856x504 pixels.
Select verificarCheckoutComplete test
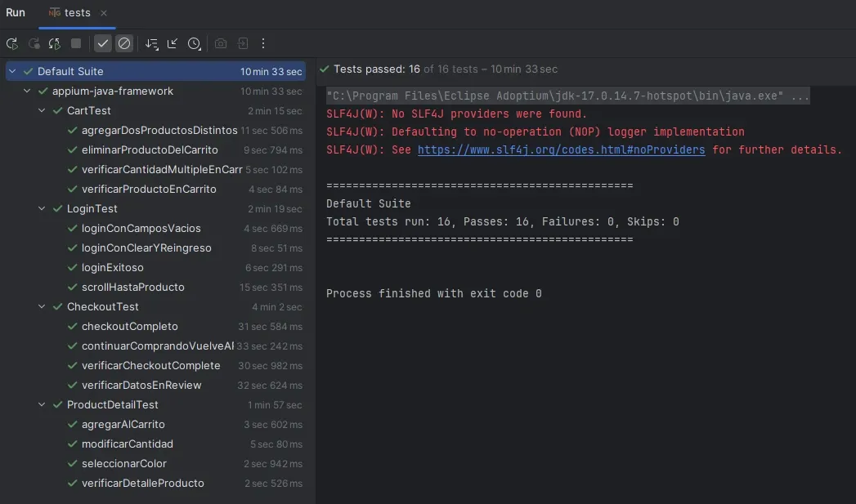(x=155, y=366)
